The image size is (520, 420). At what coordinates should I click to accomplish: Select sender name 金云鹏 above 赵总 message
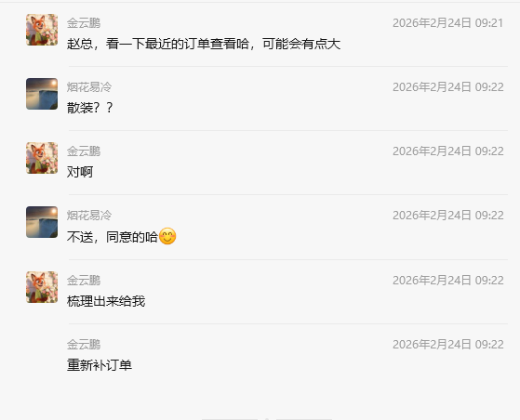(x=84, y=23)
